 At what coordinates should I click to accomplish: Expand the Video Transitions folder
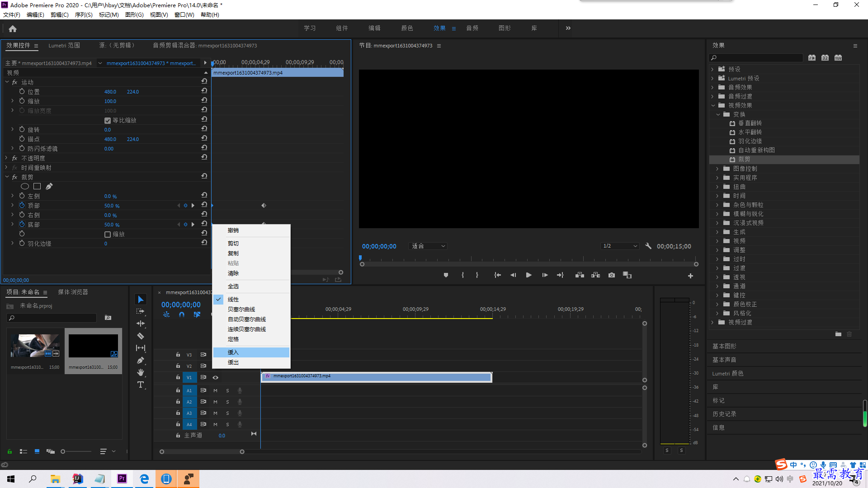point(712,322)
